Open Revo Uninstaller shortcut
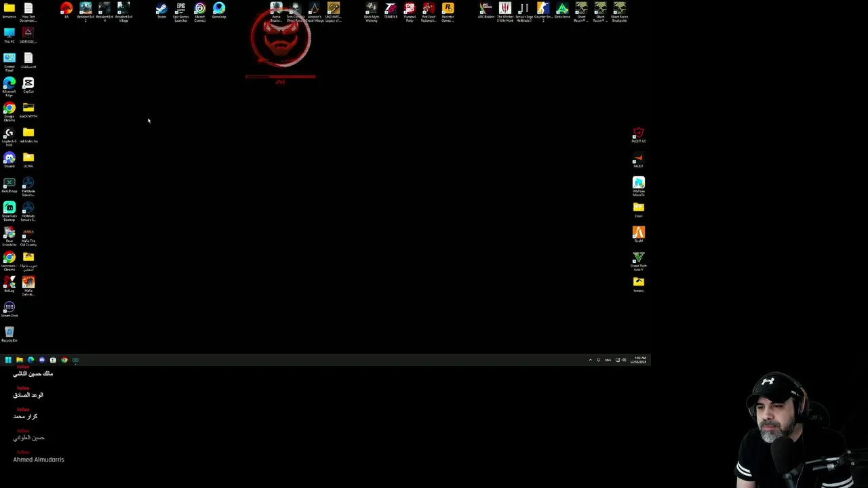 (9, 236)
